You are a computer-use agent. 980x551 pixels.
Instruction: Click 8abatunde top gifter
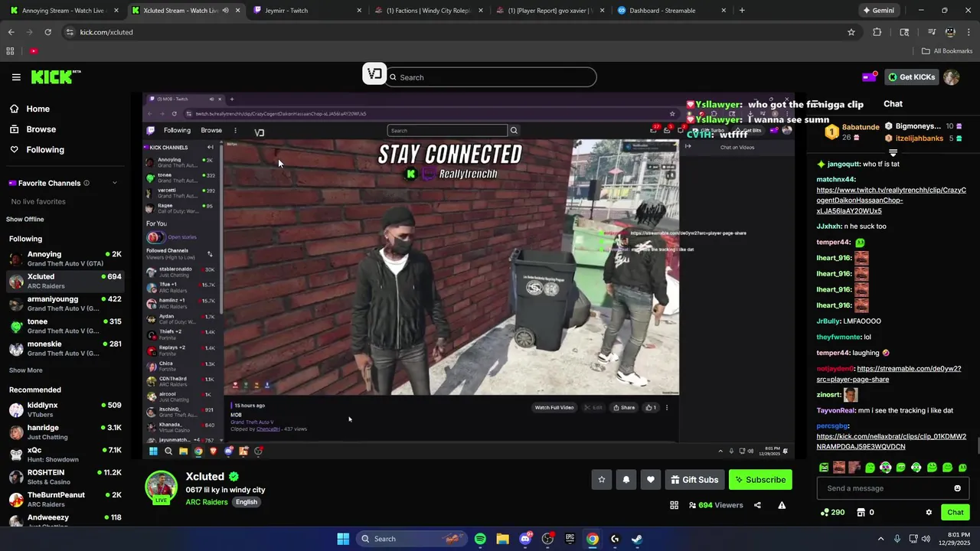pos(852,132)
